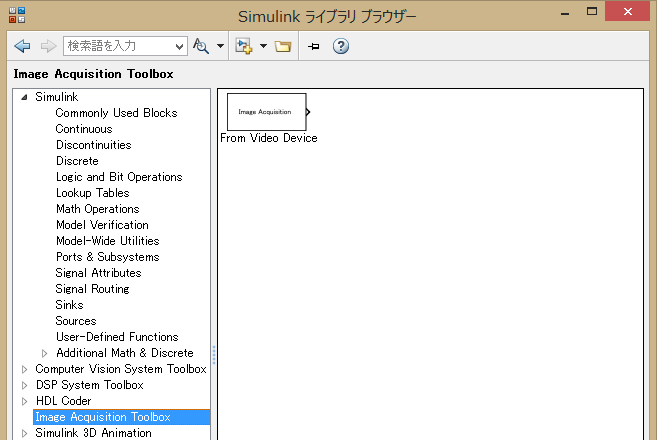Screen dimensions: 657x440
Task: Click the back navigation arrow
Action: (x=22, y=46)
